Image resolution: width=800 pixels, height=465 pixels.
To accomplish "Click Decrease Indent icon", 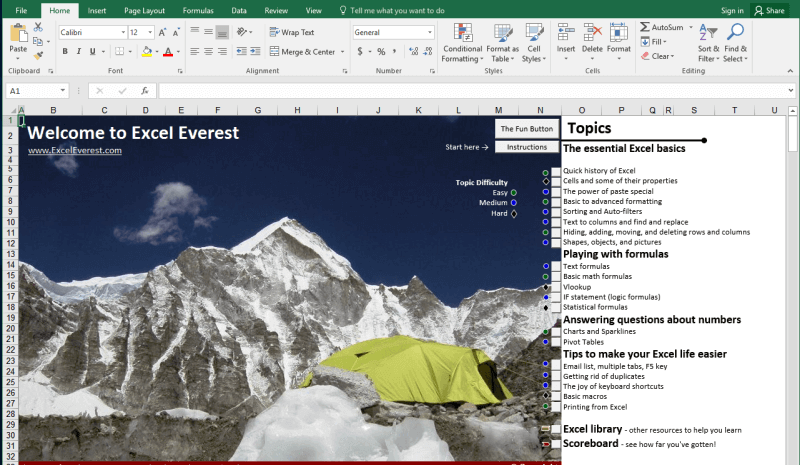I will (241, 52).
